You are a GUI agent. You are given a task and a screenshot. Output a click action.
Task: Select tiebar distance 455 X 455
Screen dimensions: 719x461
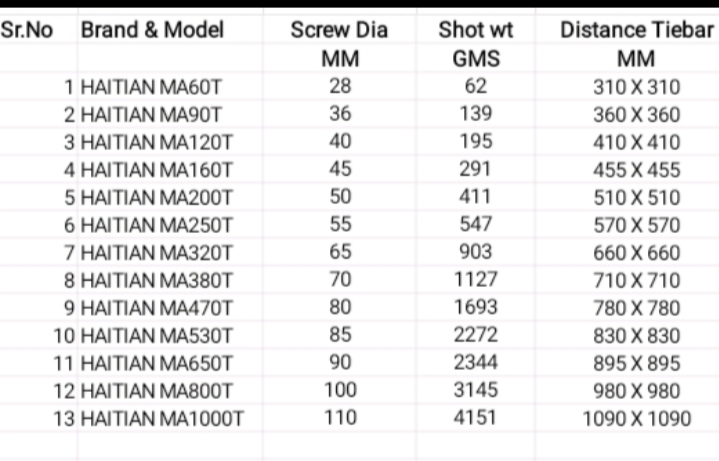[636, 170]
